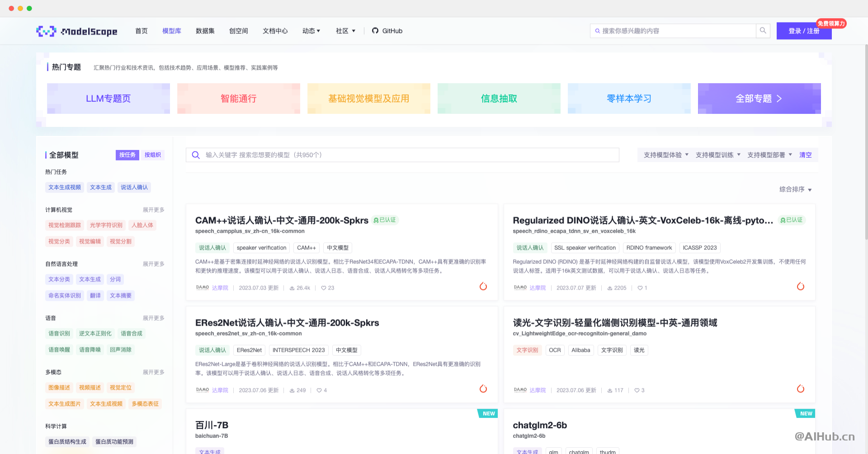Image resolution: width=868 pixels, height=454 pixels.
Task: Open the 综合排序 sort dropdown
Action: click(x=795, y=190)
